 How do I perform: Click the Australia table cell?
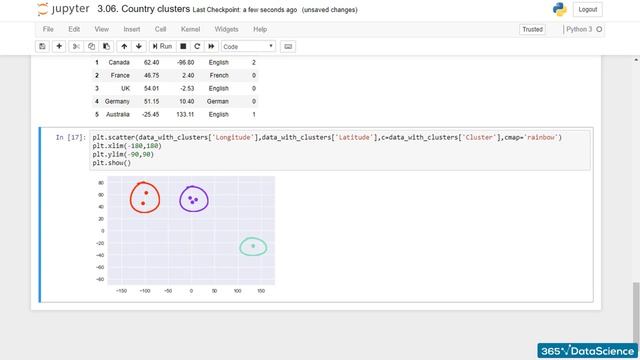coord(118,114)
